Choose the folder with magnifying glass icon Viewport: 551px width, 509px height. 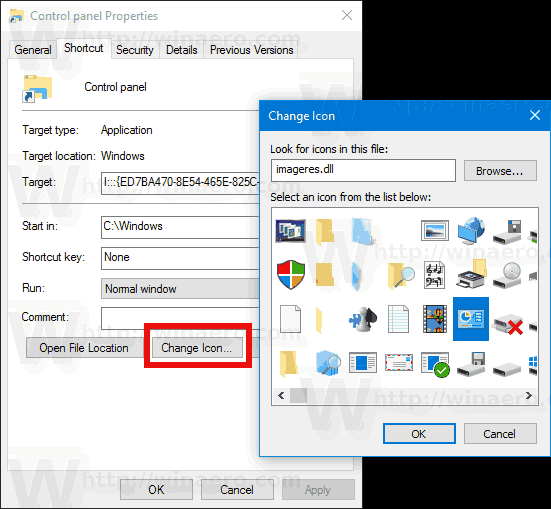tap(401, 275)
